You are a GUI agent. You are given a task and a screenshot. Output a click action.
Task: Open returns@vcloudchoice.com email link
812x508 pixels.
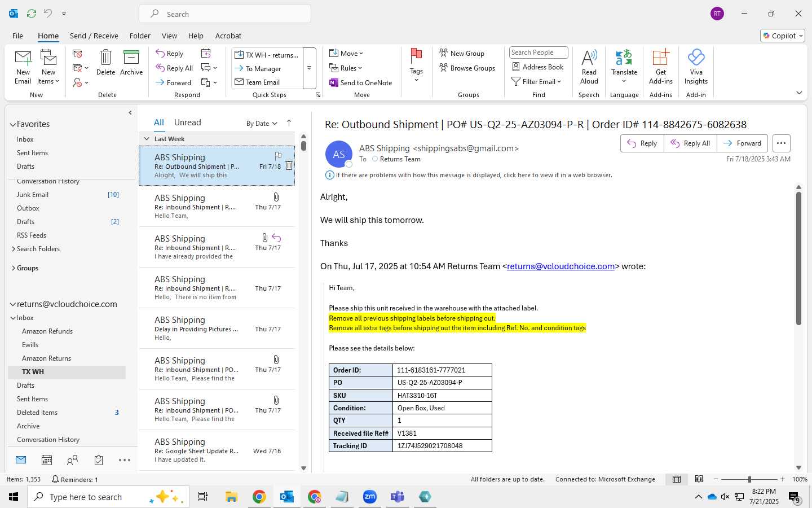(x=561, y=266)
